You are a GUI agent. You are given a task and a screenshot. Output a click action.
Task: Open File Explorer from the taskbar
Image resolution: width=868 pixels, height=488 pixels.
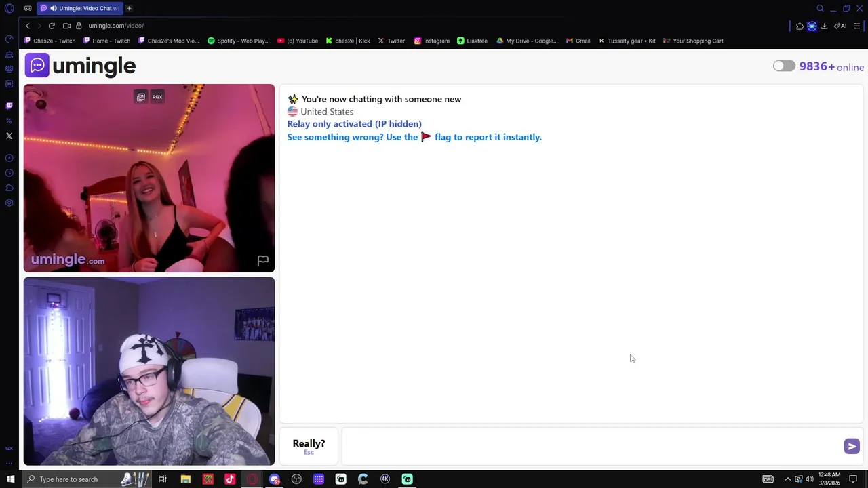[185, 479]
